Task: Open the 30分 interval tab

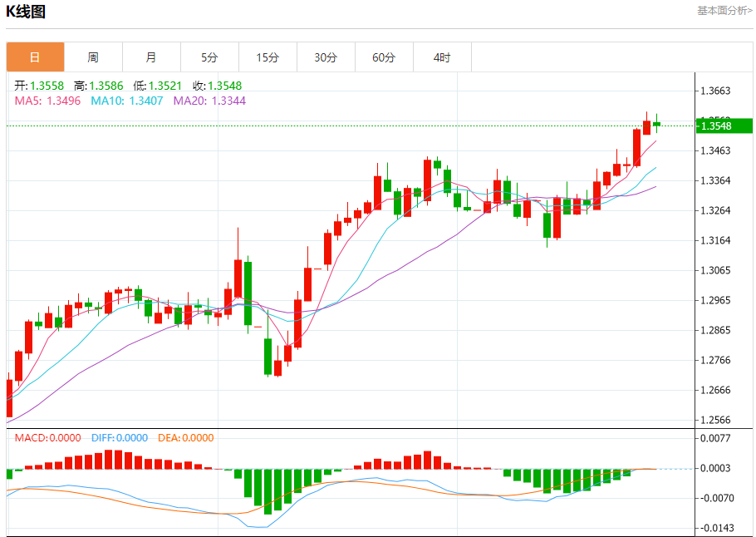Action: tap(326, 57)
